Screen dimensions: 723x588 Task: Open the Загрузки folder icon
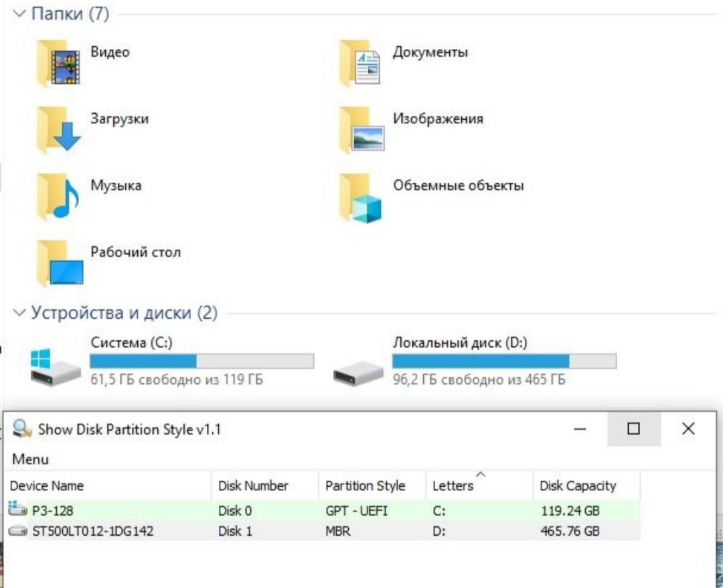[x=58, y=130]
